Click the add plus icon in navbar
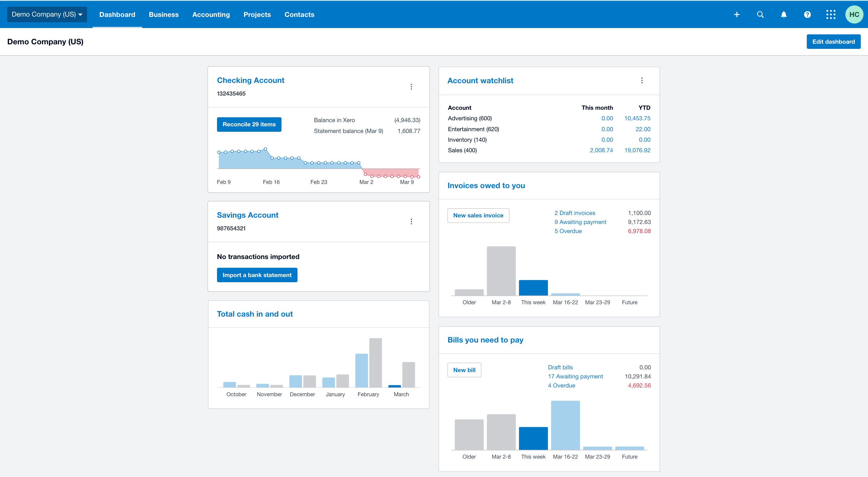The image size is (868, 477). point(737,14)
